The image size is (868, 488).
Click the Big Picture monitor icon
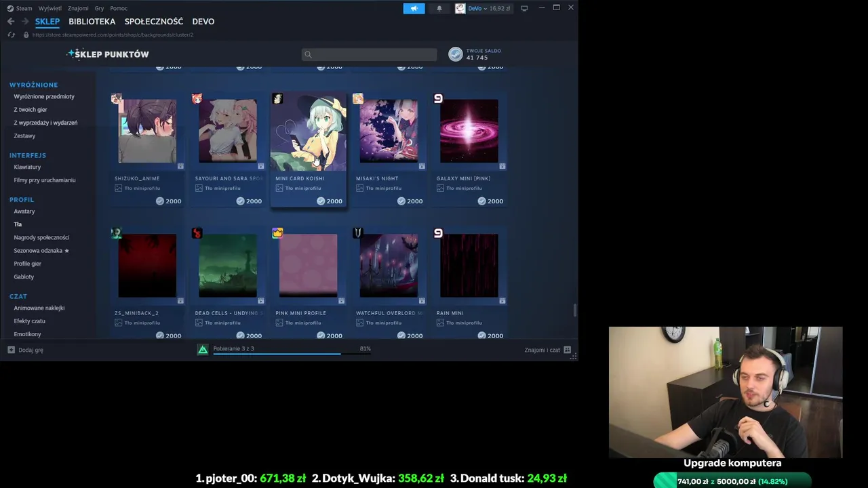524,8
